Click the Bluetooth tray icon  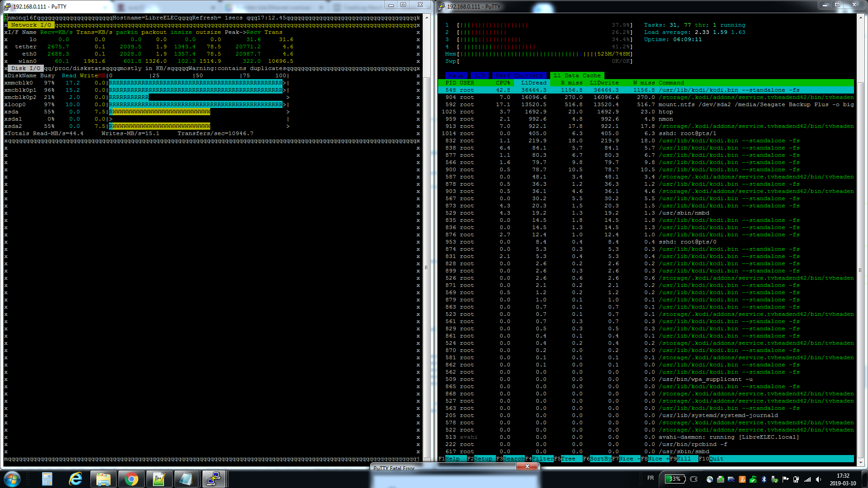click(x=764, y=479)
